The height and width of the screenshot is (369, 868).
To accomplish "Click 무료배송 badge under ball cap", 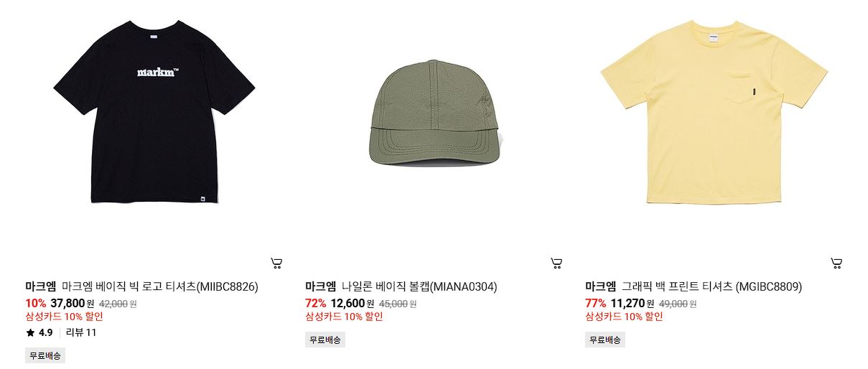I will pos(325,340).
